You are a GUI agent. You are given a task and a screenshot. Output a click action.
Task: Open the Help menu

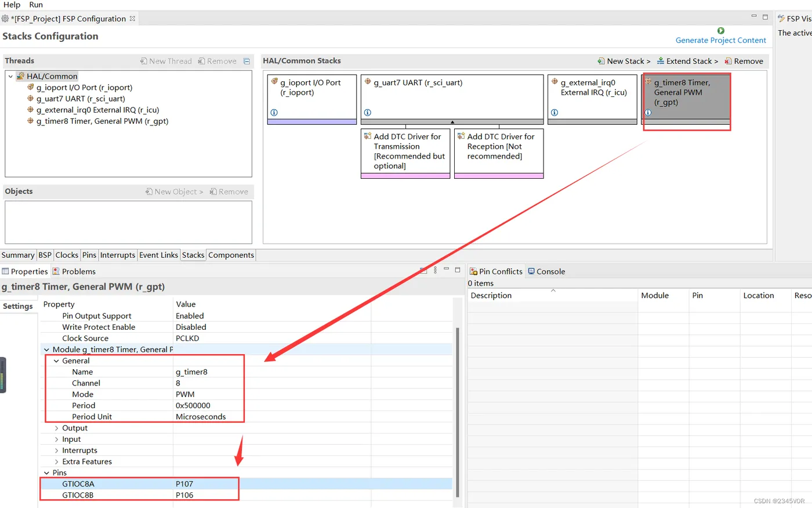coord(12,5)
